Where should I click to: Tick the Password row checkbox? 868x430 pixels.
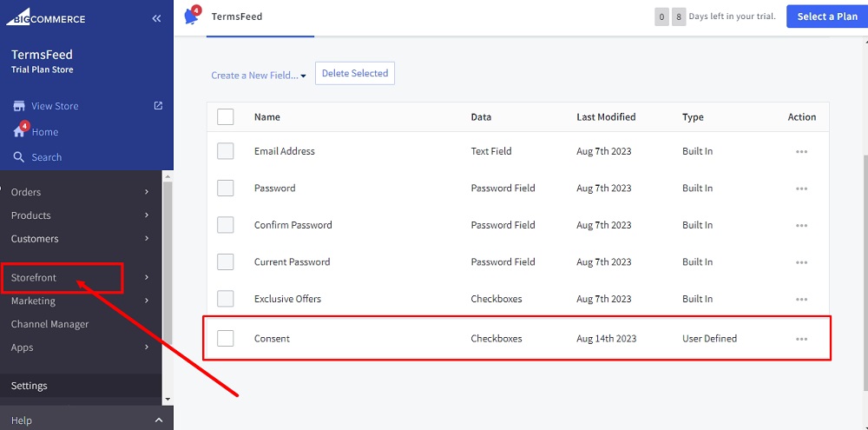[x=226, y=188]
